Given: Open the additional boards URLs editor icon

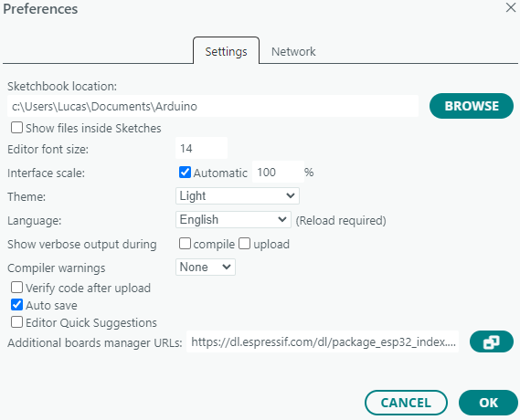Looking at the screenshot, I should click(x=491, y=341).
